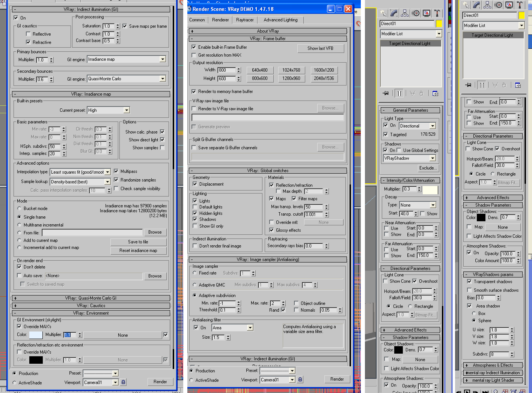Click Render button in Render Scene dialog
Viewport: 532px width, 393px height.
[337, 379]
